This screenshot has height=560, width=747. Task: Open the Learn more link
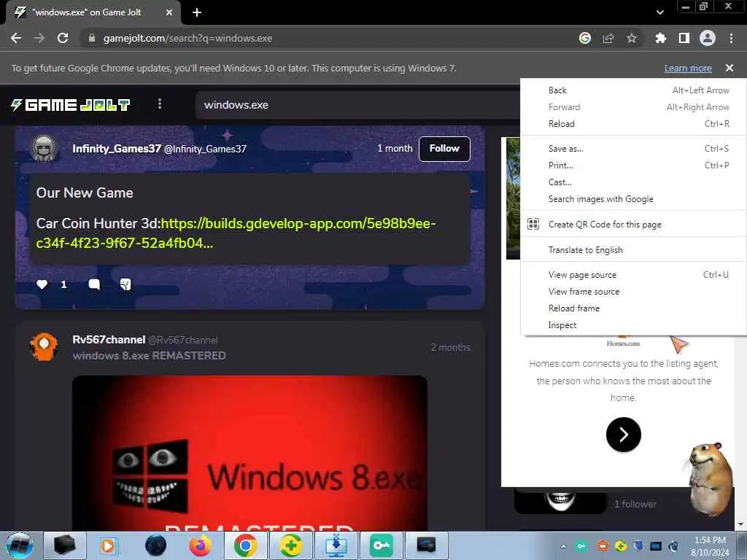click(x=688, y=68)
